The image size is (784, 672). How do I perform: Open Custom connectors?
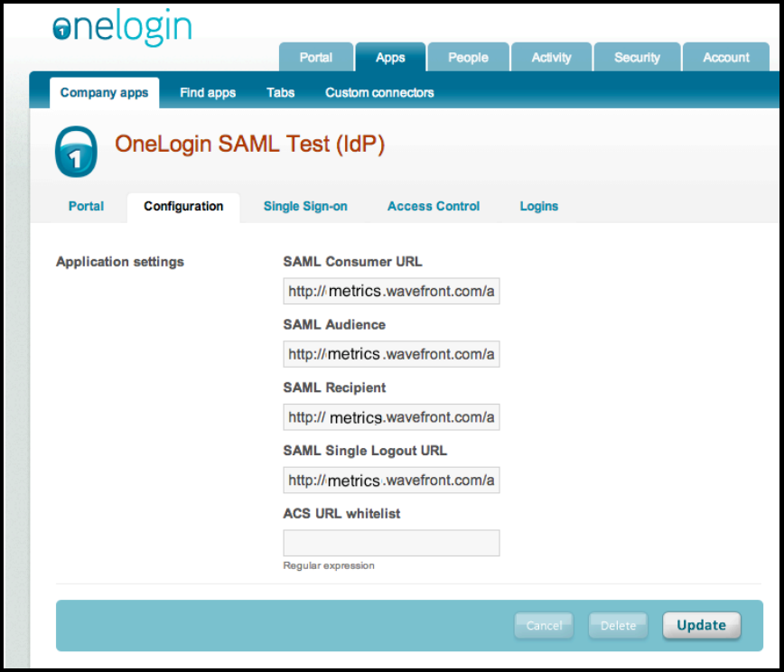coord(379,92)
